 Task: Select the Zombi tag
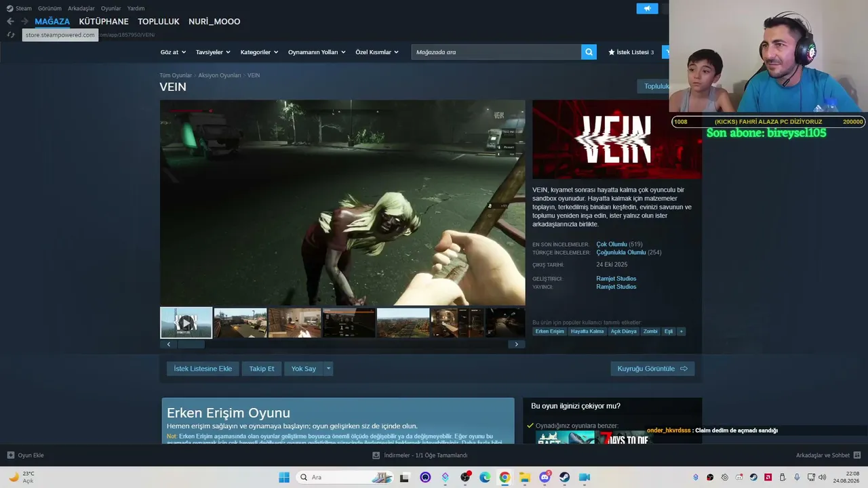650,331
